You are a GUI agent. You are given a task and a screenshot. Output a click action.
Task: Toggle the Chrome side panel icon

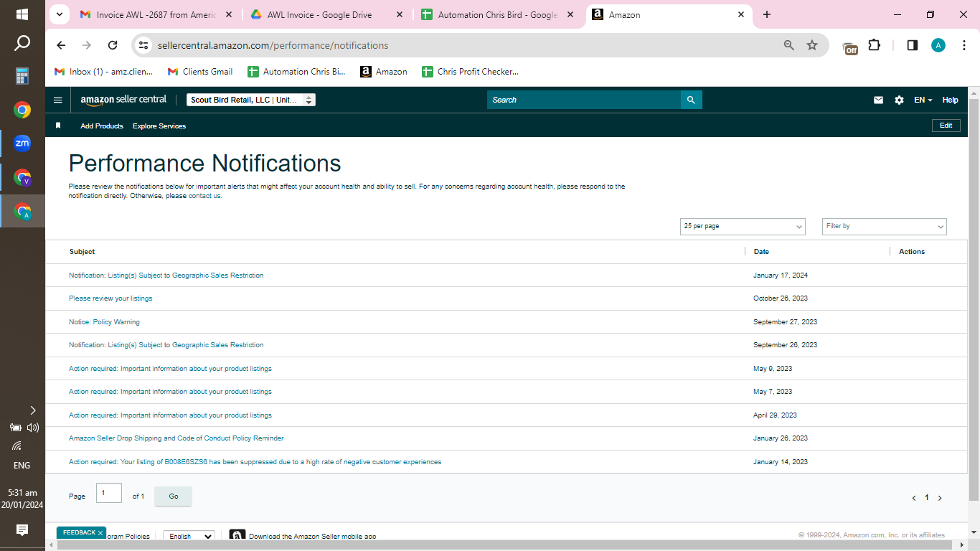tap(913, 45)
